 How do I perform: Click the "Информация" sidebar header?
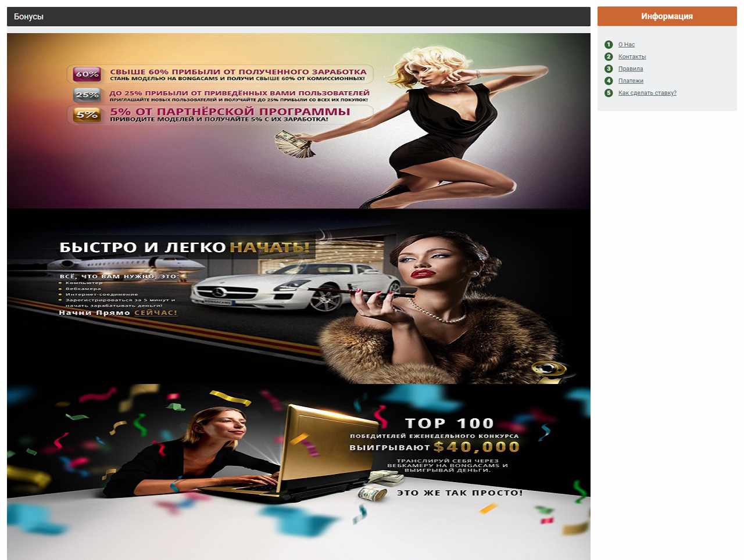coord(667,16)
